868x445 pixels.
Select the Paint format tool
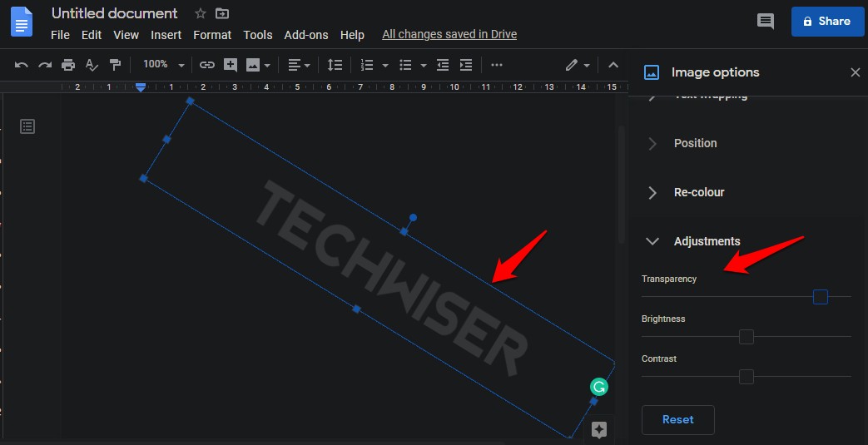[x=115, y=66]
